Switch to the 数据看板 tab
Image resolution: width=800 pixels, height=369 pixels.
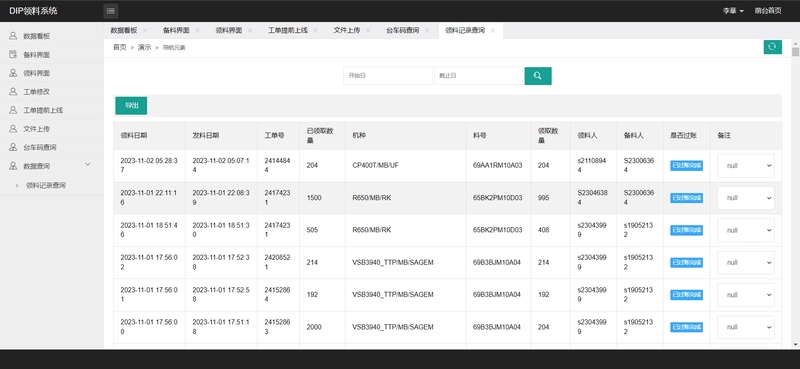point(124,31)
